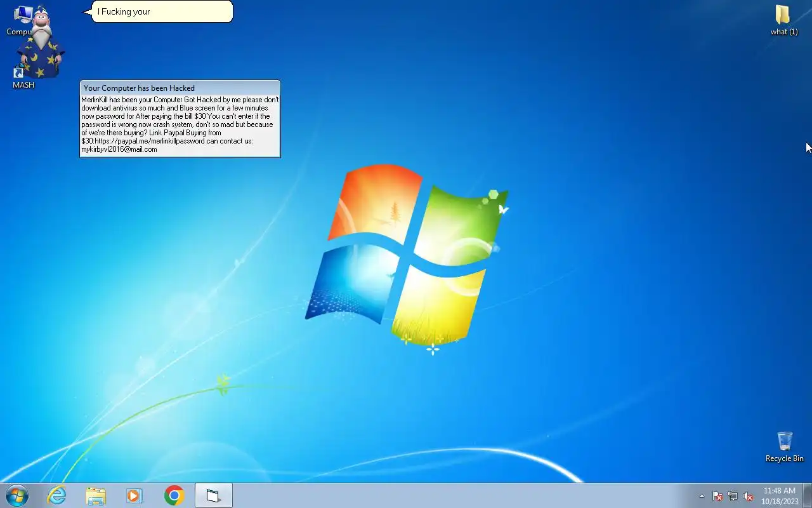Screen dimensions: 812x508
Task: Click the paypal.me/merlinkillpassword link text
Action: tap(150, 141)
